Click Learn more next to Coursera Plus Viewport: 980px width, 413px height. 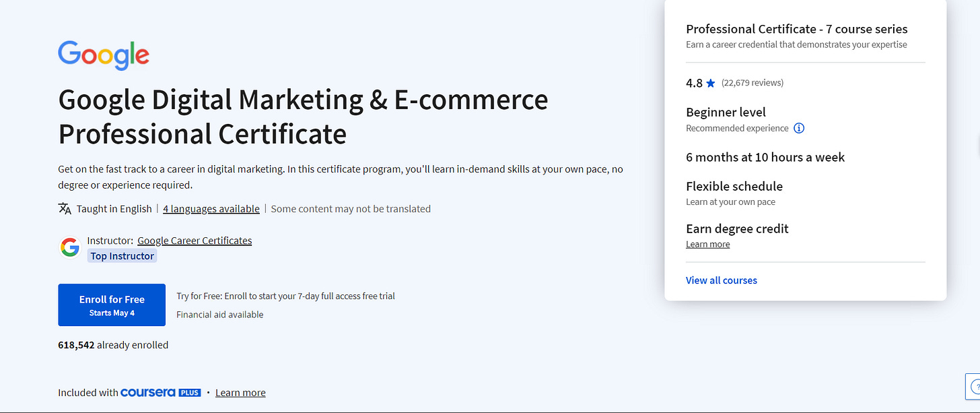click(240, 393)
